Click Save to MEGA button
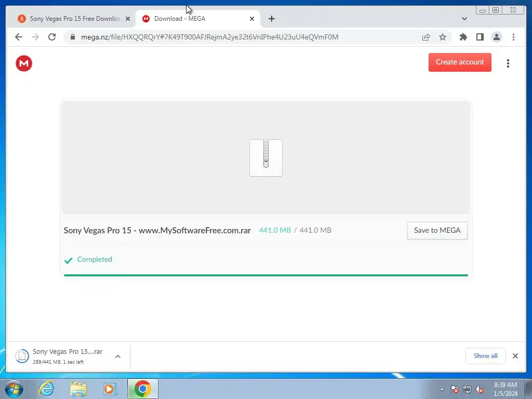Screen dimensions: 532x399 437,230
